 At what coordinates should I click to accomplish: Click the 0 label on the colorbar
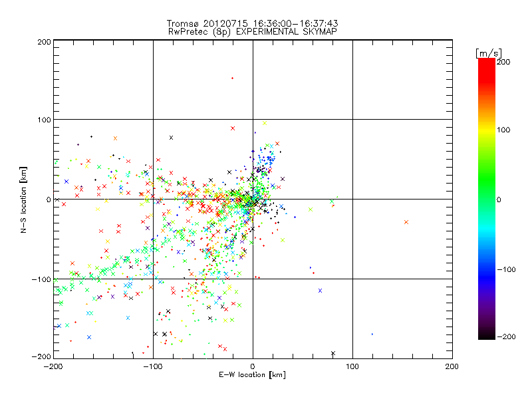[x=499, y=200]
